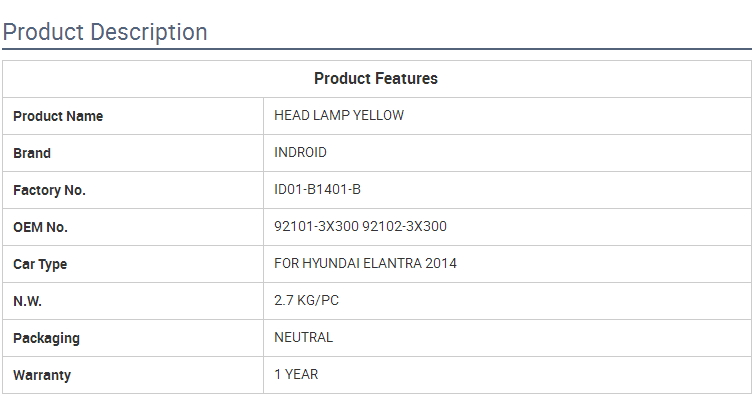Select the INDROID brand value

point(300,153)
